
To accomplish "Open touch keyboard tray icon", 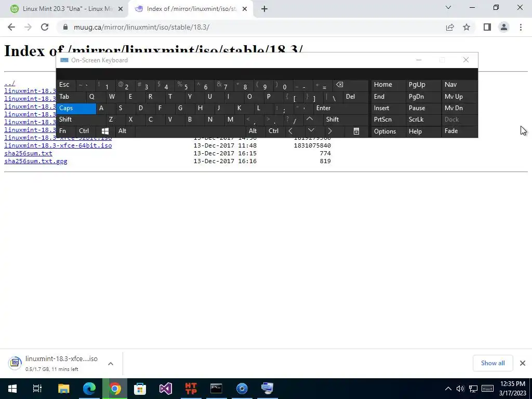I will [x=487, y=389].
